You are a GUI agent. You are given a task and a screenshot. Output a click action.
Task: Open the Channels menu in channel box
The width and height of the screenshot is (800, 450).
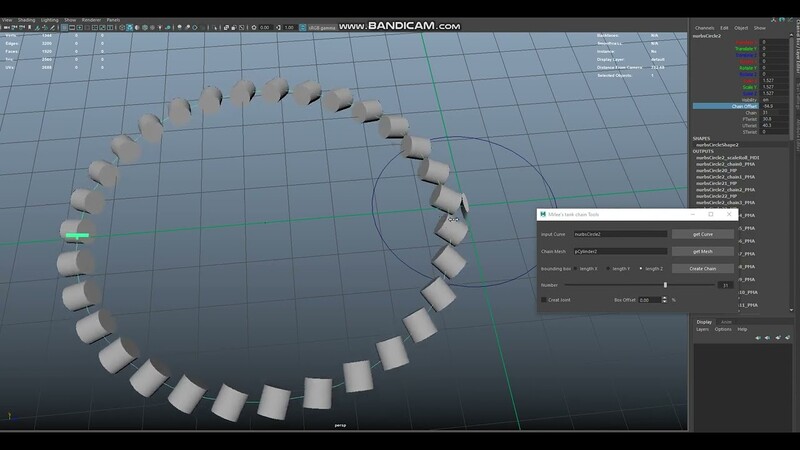point(704,28)
